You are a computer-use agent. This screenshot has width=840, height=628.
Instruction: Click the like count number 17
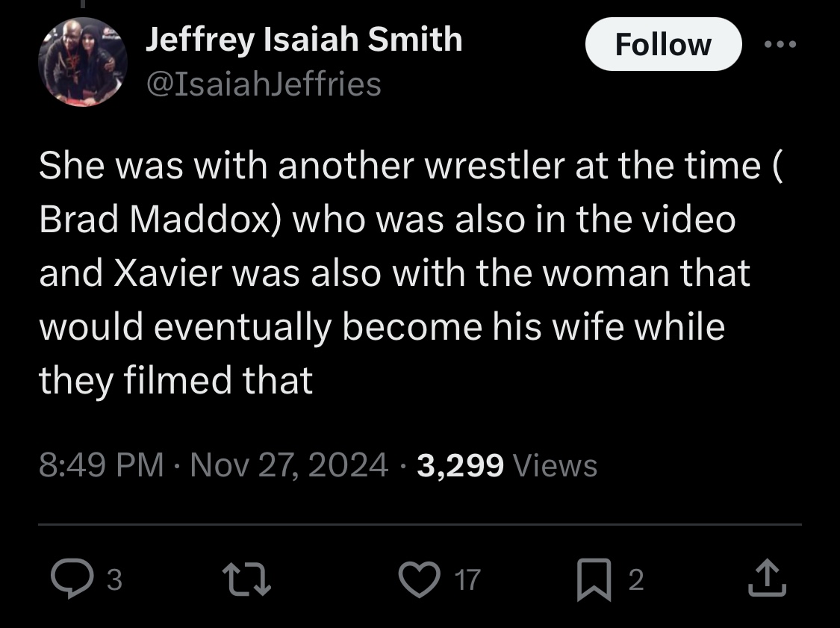point(467,580)
